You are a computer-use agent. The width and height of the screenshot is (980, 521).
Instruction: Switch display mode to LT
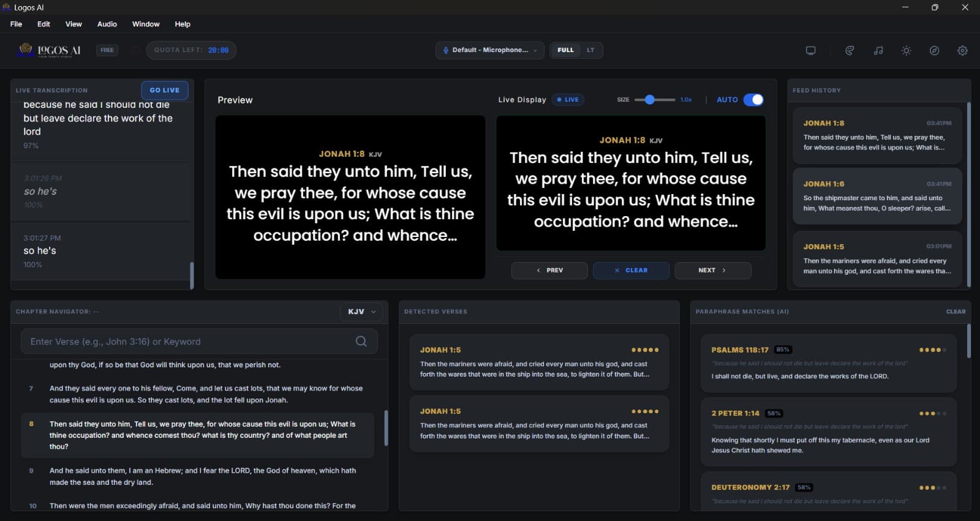[590, 50]
